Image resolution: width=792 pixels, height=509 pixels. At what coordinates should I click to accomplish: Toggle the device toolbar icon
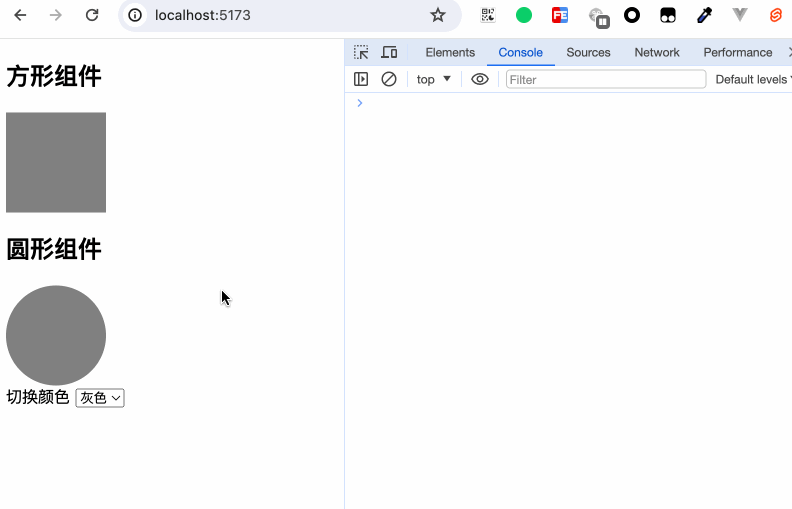pyautogui.click(x=389, y=52)
